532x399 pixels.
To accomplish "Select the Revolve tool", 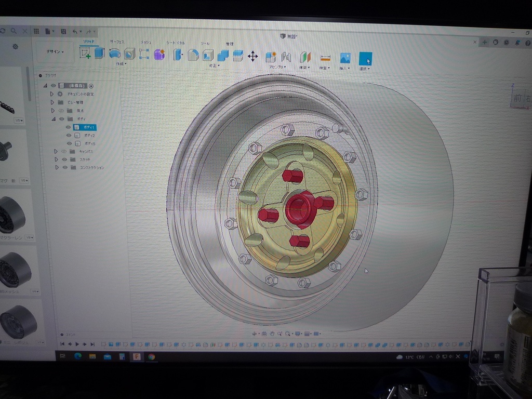I will (x=114, y=54).
